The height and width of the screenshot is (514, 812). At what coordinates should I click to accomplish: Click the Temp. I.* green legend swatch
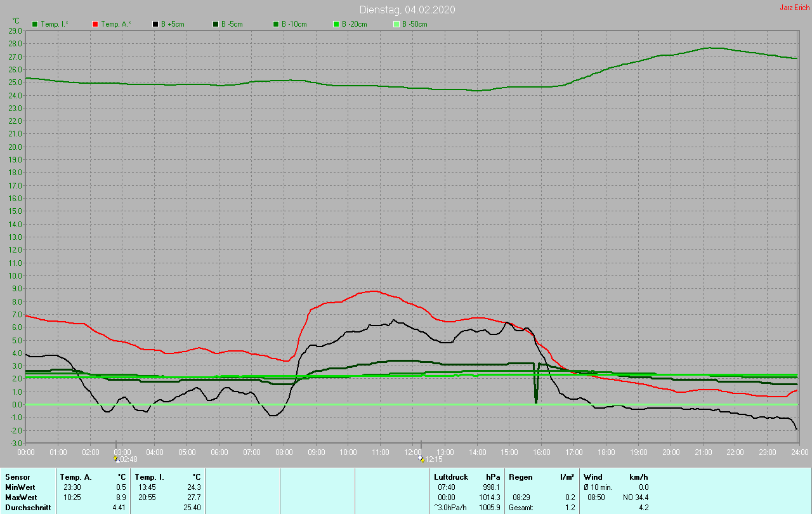pyautogui.click(x=35, y=24)
